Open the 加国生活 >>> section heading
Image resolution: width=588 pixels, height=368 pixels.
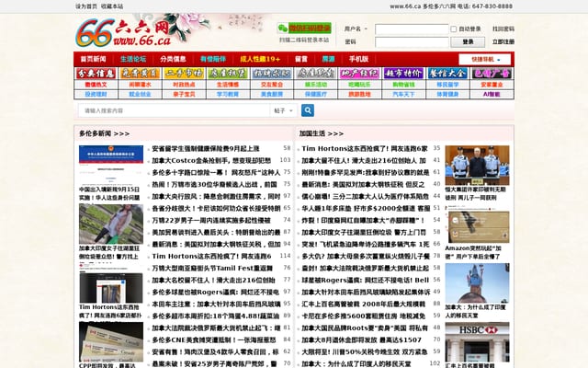[x=322, y=133]
